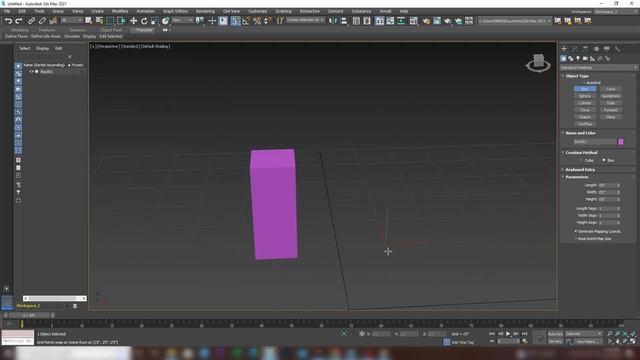
Task: Open the Scripting menu
Action: (x=283, y=11)
